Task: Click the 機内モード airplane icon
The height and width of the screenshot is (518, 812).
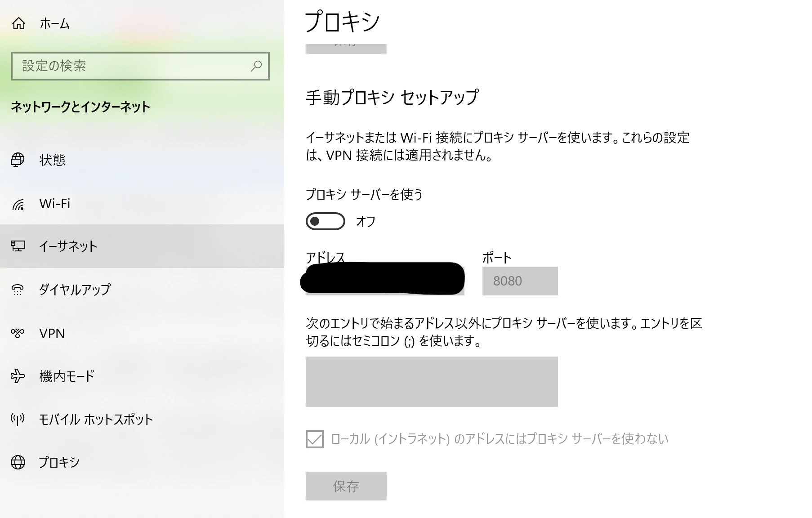Action: pos(18,377)
